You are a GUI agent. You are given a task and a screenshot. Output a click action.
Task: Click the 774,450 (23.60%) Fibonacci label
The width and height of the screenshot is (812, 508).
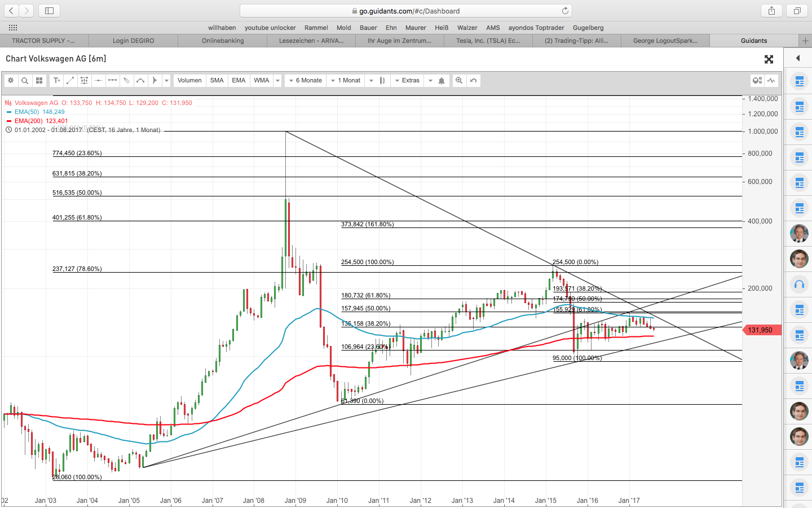click(77, 153)
